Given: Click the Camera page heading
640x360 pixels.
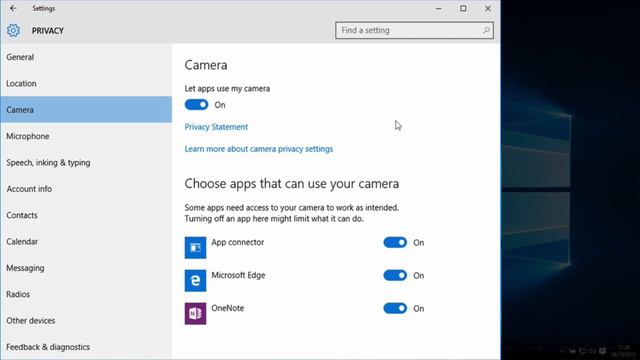Looking at the screenshot, I should [206, 65].
